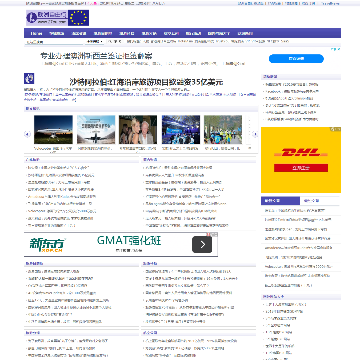Open the GMAT强化班 ad text
The image size is (360, 360).
(x=129, y=240)
